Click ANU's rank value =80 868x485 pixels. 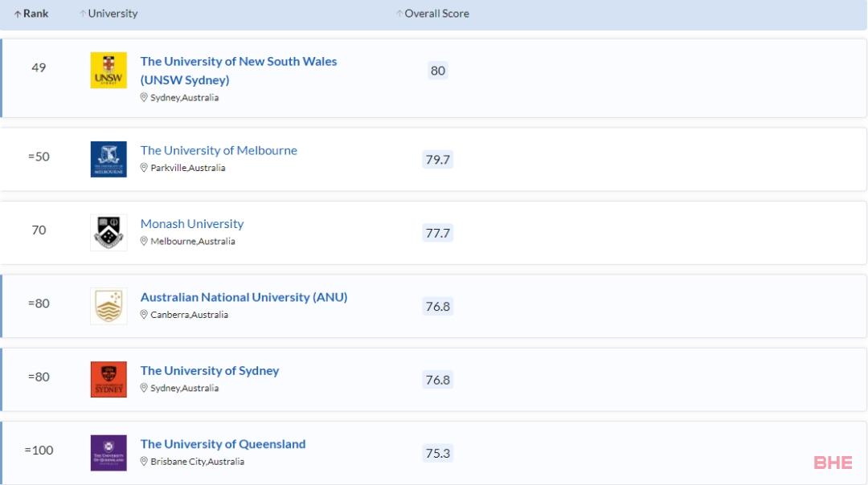click(x=39, y=304)
